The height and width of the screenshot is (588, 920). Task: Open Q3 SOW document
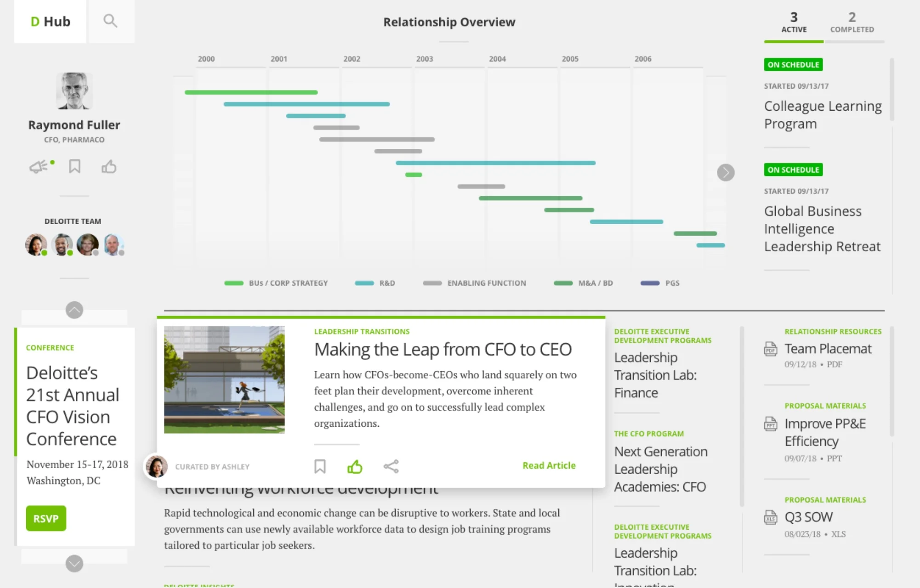pyautogui.click(x=808, y=517)
